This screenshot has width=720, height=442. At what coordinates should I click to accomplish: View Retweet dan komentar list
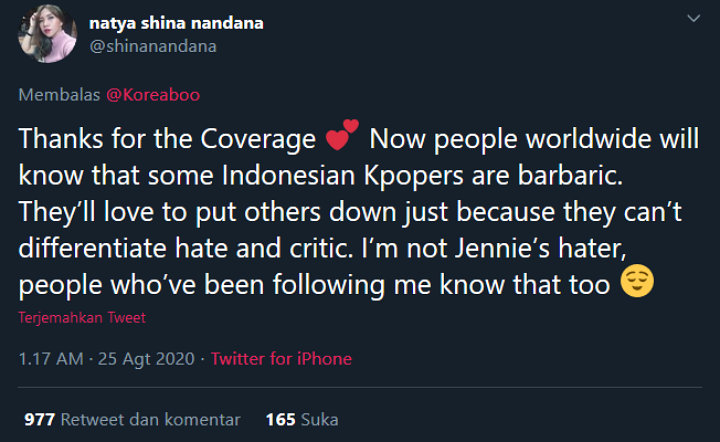click(x=150, y=419)
